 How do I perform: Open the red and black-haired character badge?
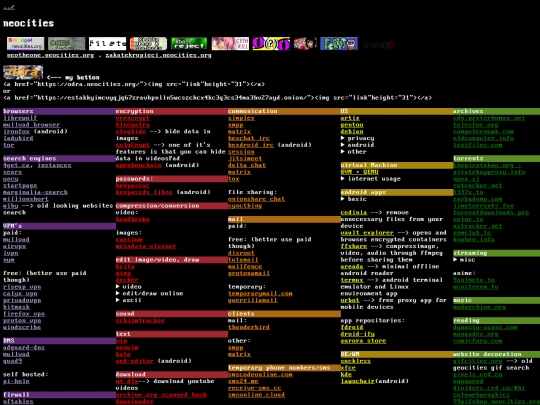305,44
